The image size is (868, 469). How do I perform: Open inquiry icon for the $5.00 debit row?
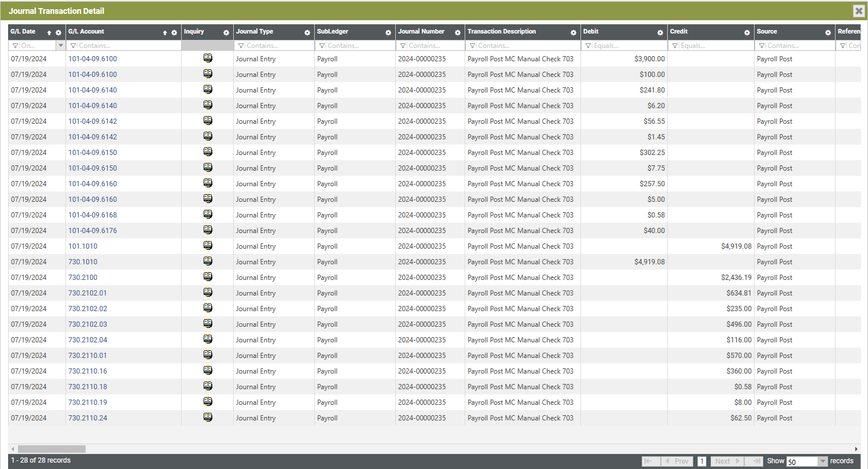point(208,198)
